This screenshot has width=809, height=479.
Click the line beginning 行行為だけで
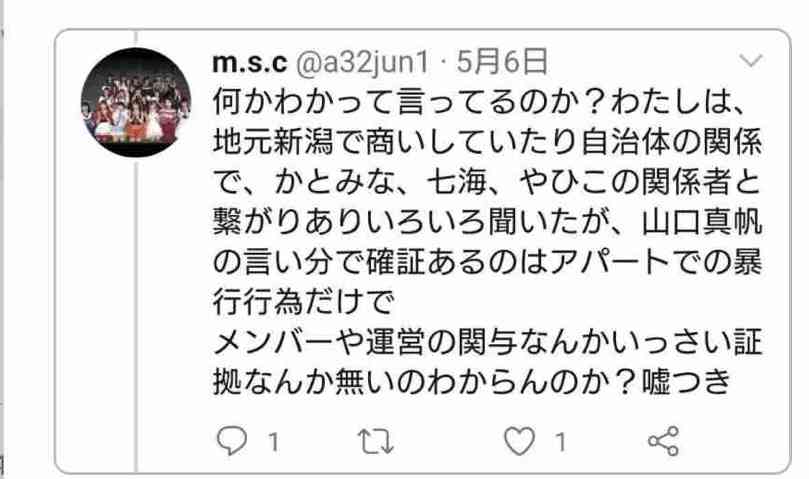point(303,302)
